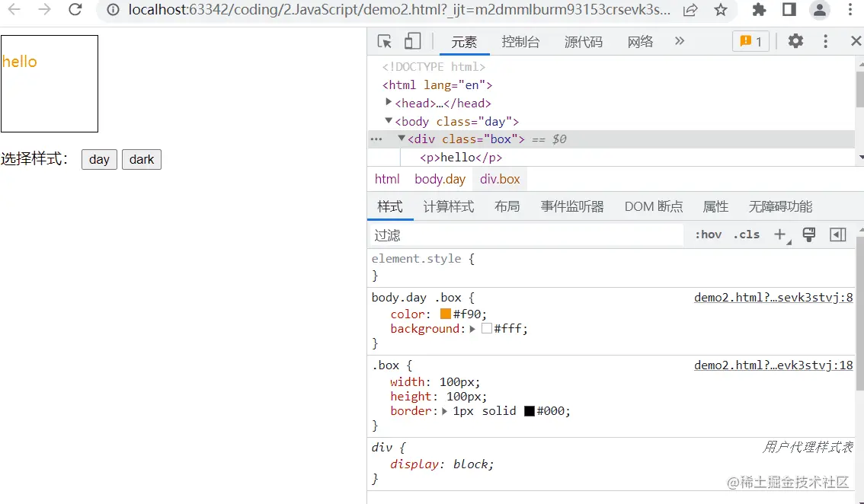
Task: Click the html breadcrumb
Action: [387, 179]
